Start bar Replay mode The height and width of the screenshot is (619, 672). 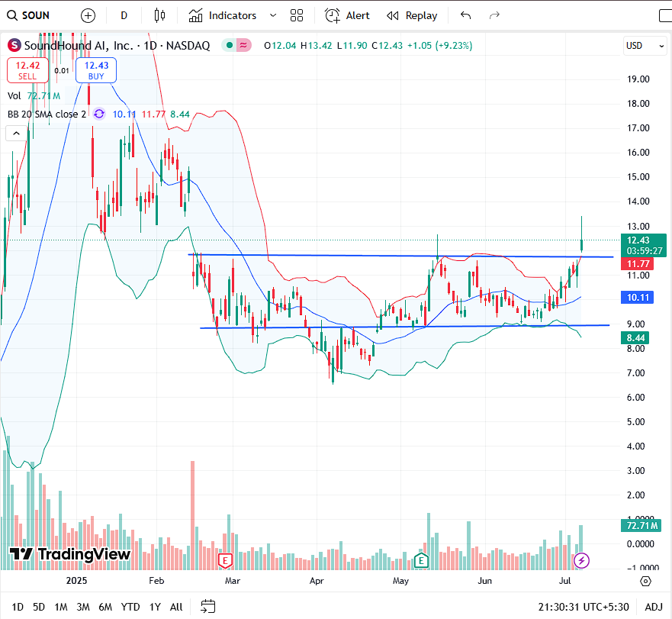coord(412,15)
